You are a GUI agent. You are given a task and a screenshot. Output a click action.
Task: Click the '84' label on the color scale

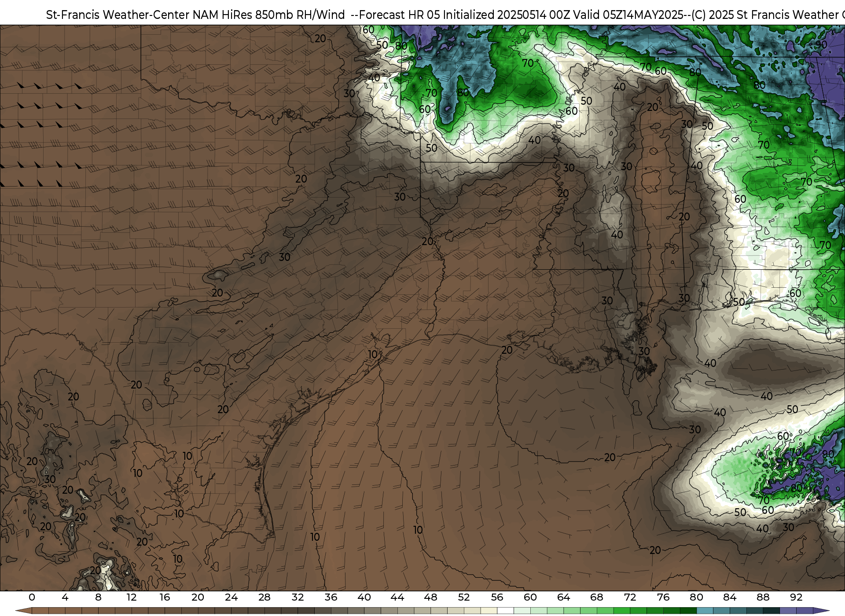pyautogui.click(x=730, y=597)
